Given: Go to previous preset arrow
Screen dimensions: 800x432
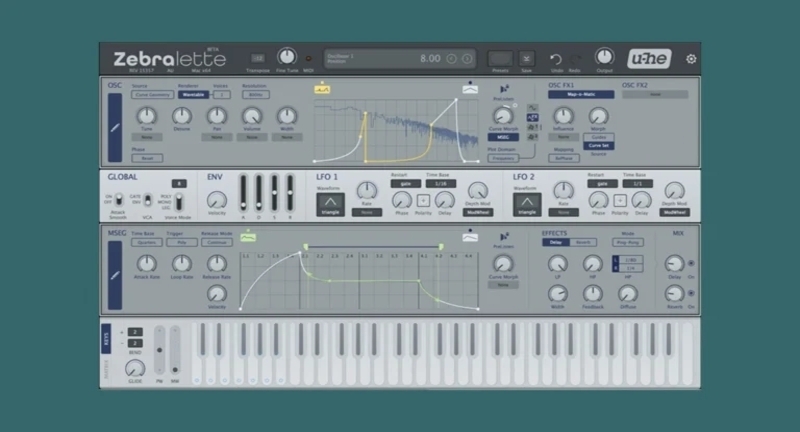Looking at the screenshot, I should click(x=451, y=59).
